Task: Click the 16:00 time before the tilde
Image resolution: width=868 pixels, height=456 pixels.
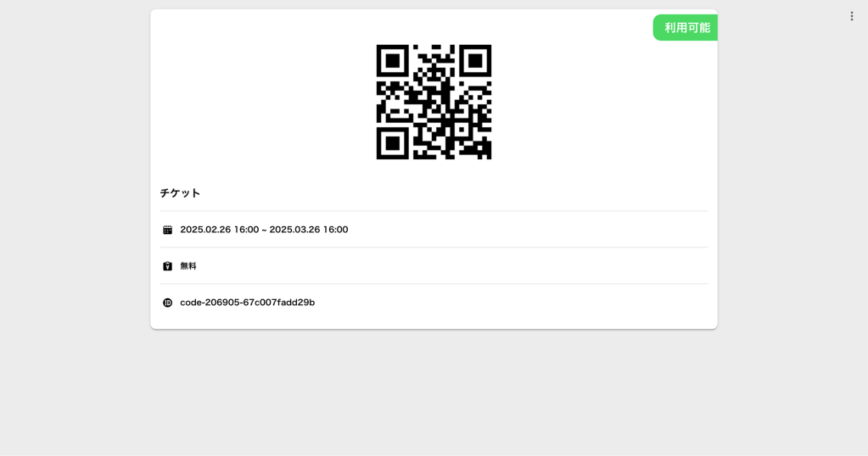Action: [246, 230]
